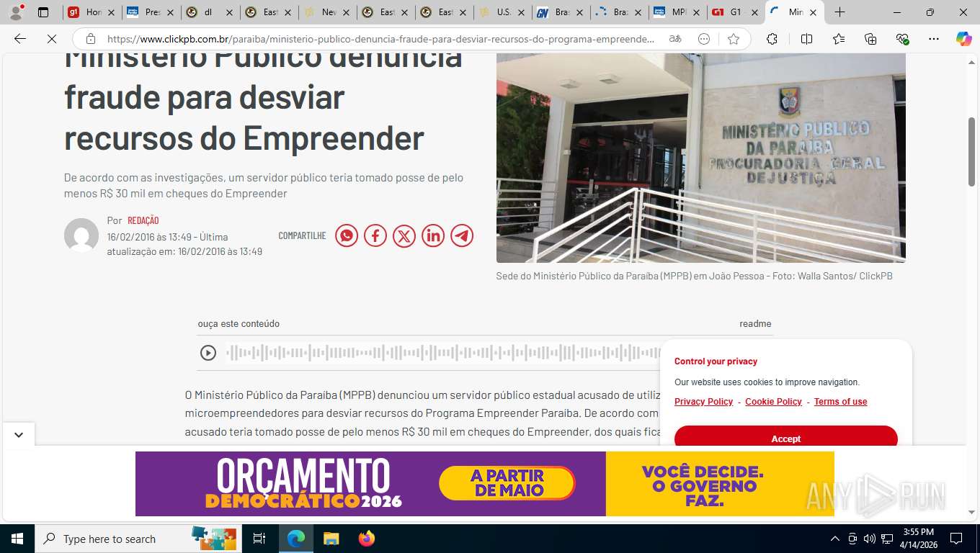Click the taskbar clock showing 3:55 PM
This screenshot has width=980, height=553.
pyautogui.click(x=918, y=539)
